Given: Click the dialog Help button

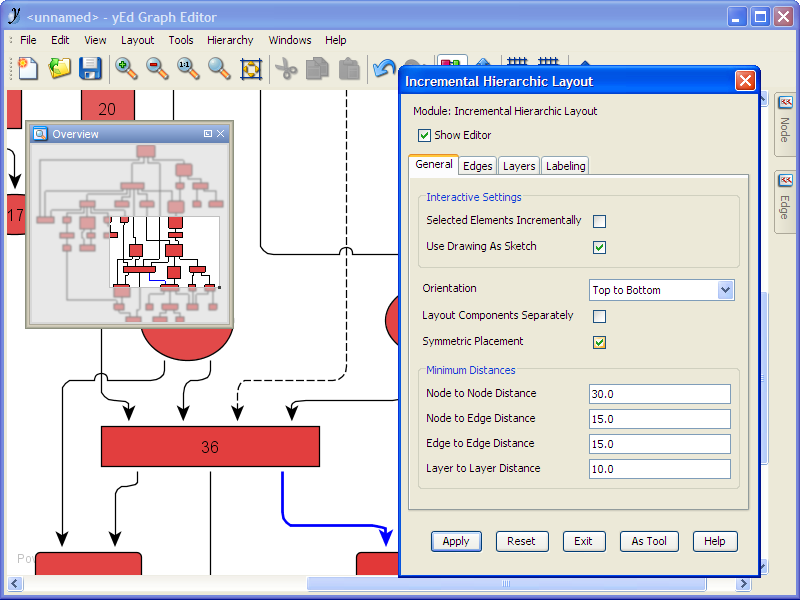Looking at the screenshot, I should tap(715, 541).
